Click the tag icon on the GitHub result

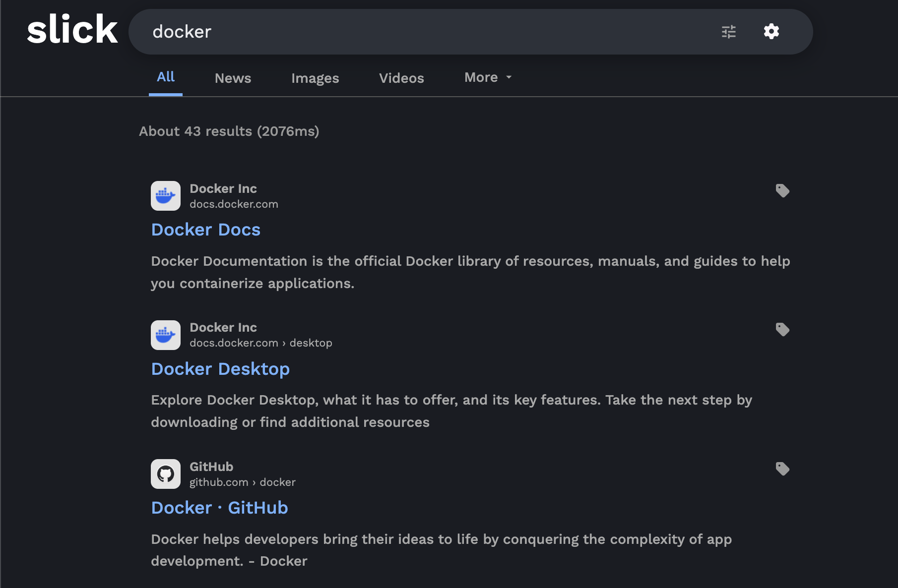tap(782, 468)
